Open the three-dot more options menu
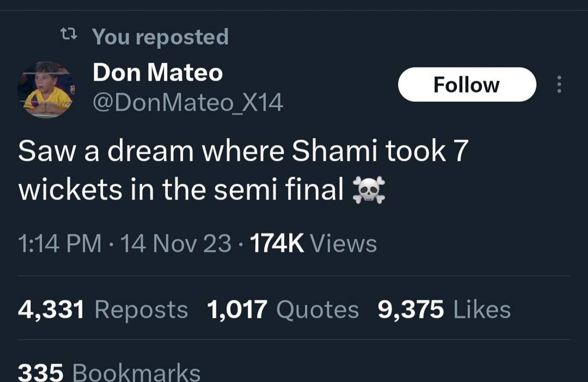Image resolution: width=588 pixels, height=382 pixels. [559, 84]
